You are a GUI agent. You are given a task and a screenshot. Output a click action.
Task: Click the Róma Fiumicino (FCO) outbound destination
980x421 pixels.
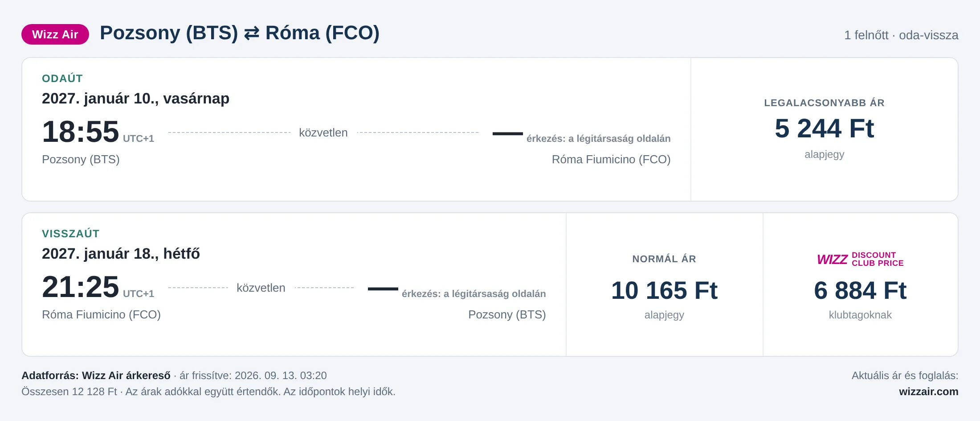[x=611, y=159]
